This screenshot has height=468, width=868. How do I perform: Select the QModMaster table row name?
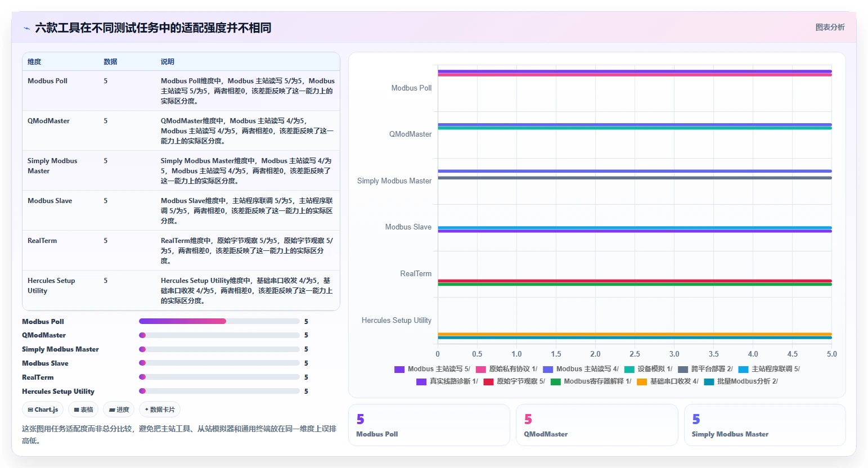(48, 121)
